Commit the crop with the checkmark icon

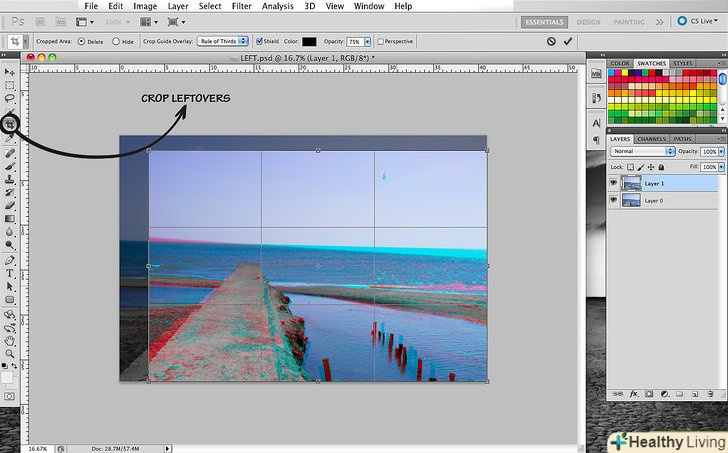pos(569,41)
